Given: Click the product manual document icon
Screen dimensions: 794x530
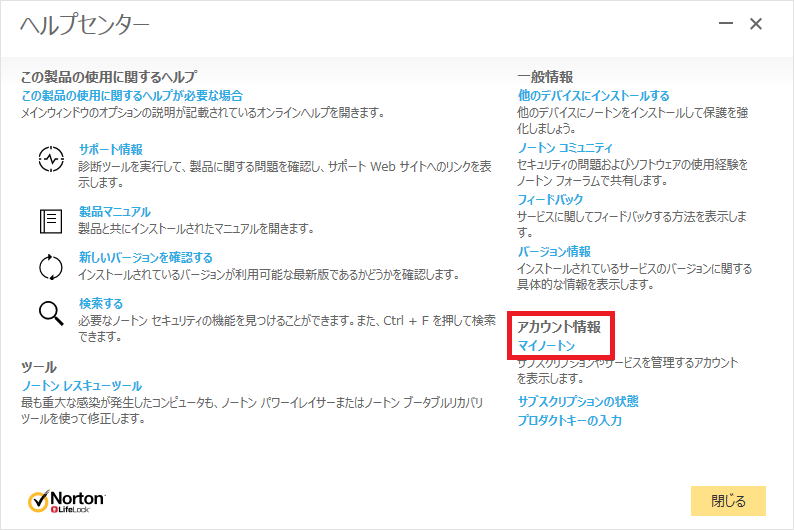Looking at the screenshot, I should click(x=51, y=221).
